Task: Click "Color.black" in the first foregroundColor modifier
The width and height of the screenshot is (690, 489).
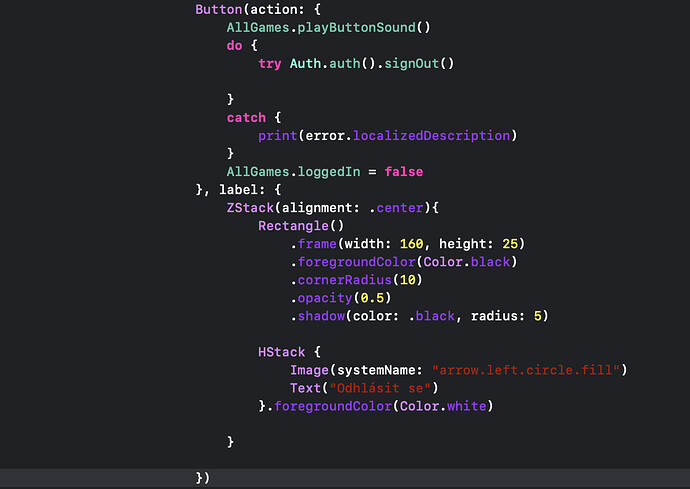Action: (x=466, y=262)
